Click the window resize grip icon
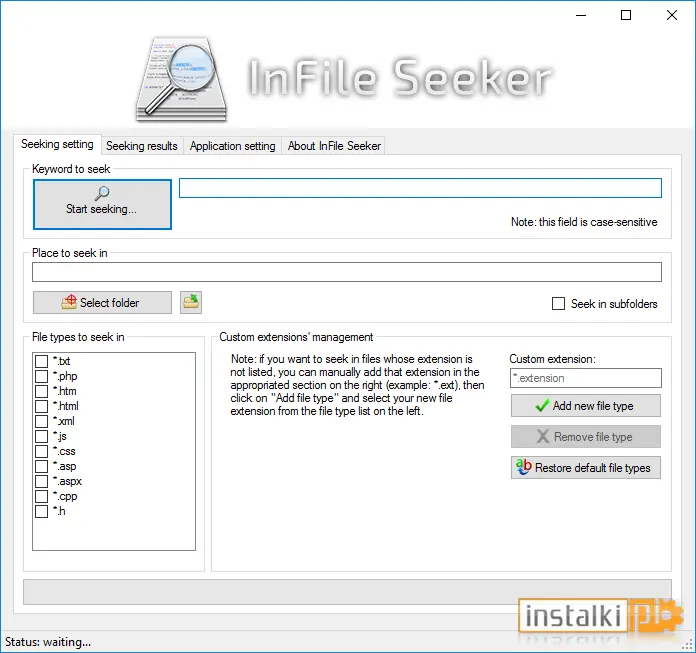Screen dimensions: 696x653 tap(687, 644)
